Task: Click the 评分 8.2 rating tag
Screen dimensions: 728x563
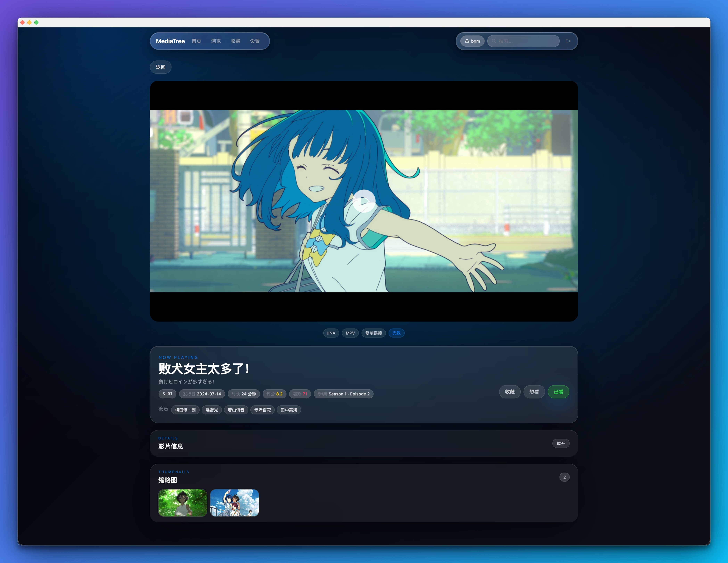Action: (274, 394)
